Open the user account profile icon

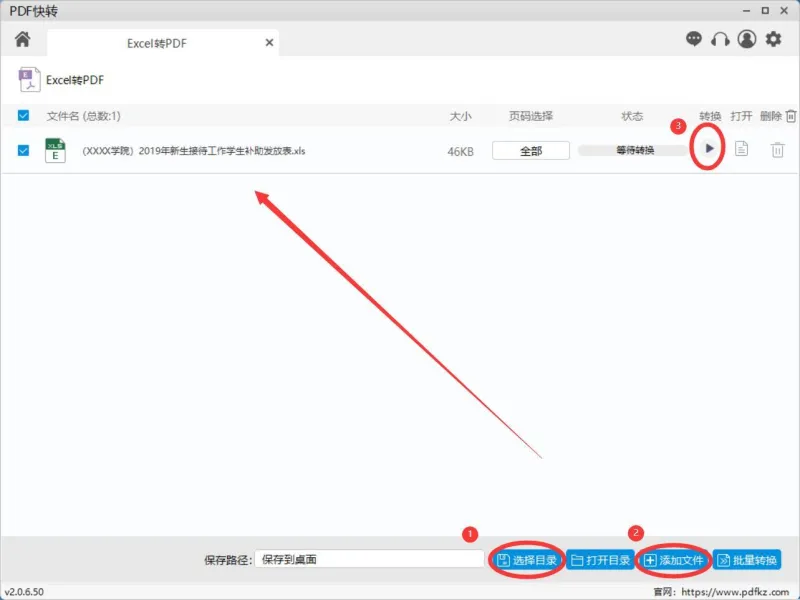pos(746,39)
